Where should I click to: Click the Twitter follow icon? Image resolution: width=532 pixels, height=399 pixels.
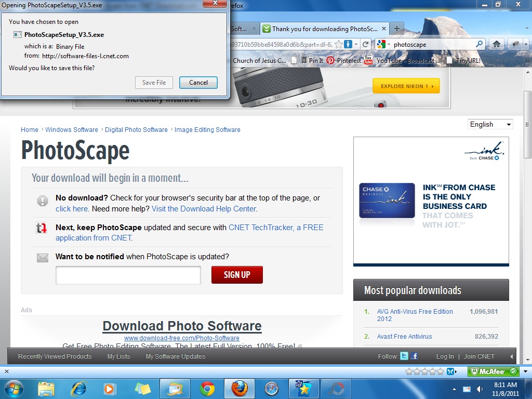pos(404,356)
